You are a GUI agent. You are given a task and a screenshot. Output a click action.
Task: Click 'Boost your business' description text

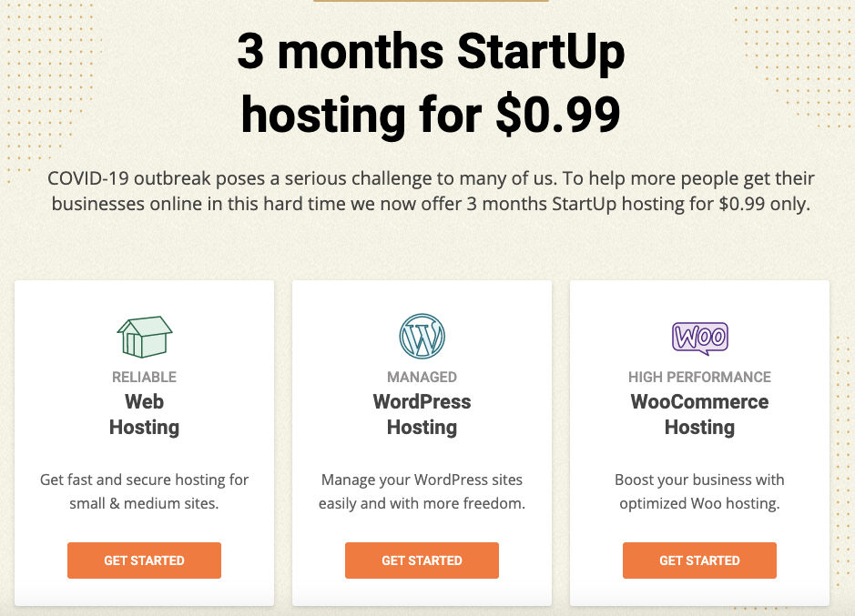click(699, 480)
